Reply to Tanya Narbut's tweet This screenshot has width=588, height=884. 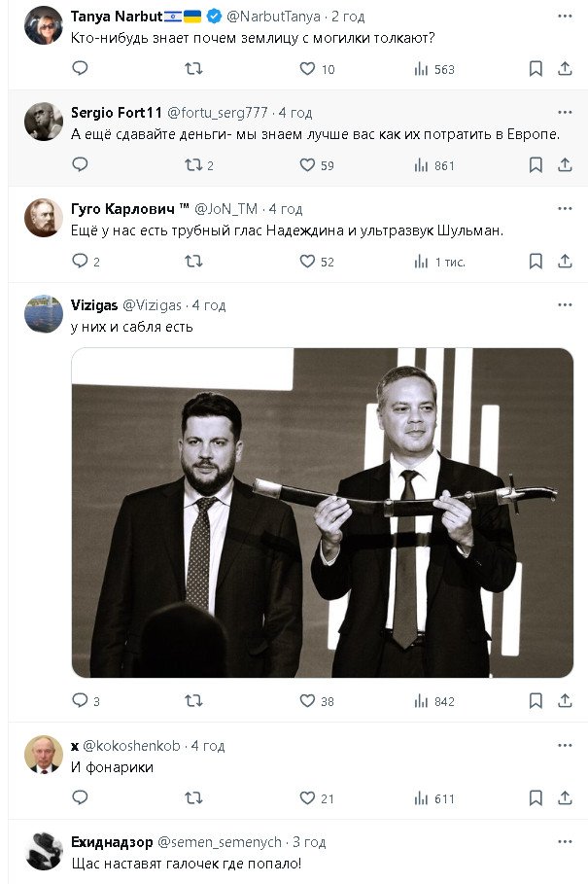(x=80, y=69)
